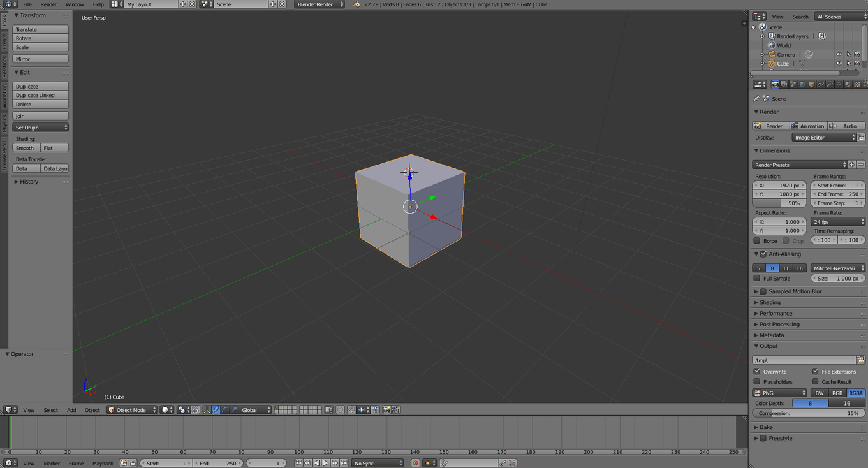Viewport: 868px width, 468px height.
Task: Open the Material properties tab (sphere icon)
Action: click(848, 84)
